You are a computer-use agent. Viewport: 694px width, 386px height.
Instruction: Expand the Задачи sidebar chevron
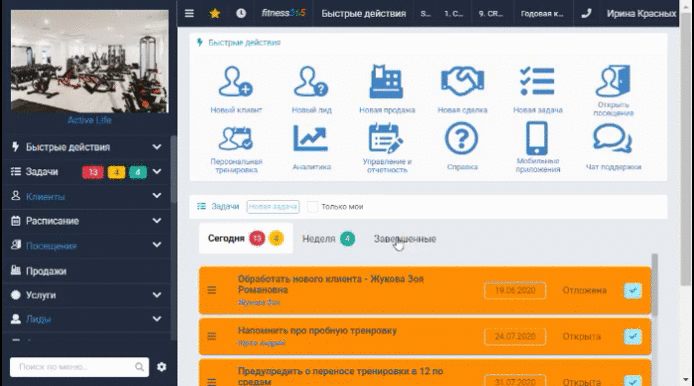coord(157,172)
